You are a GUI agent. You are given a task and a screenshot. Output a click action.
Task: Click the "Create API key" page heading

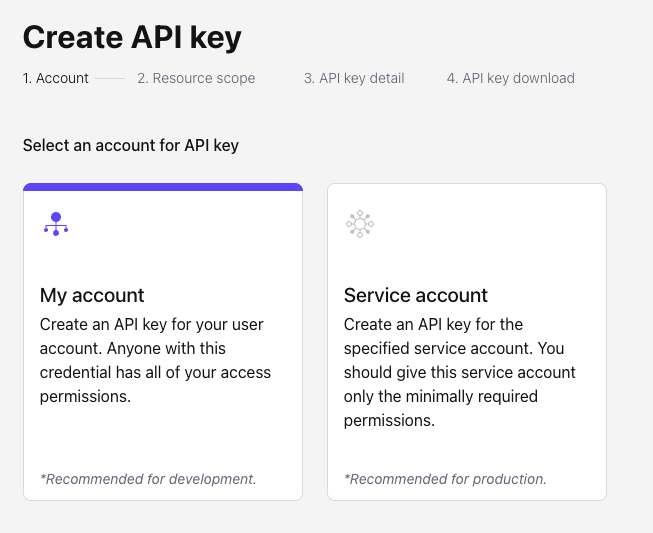point(132,37)
